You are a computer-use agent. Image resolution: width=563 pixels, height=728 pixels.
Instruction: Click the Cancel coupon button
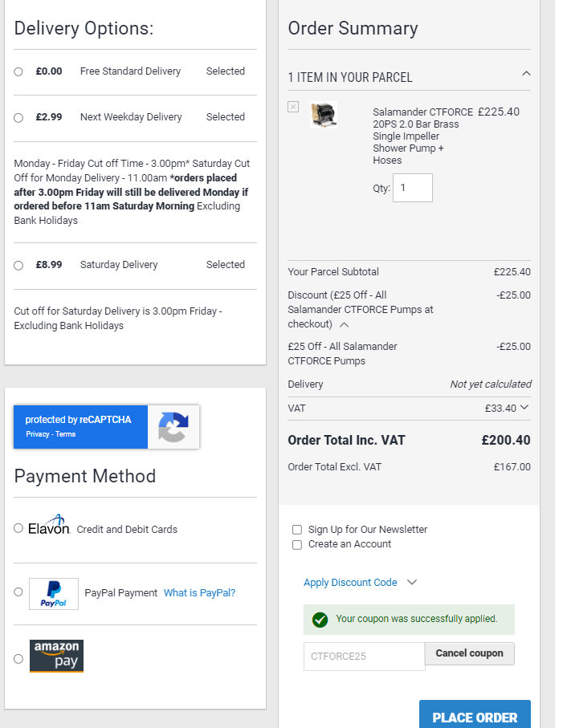coord(469,653)
